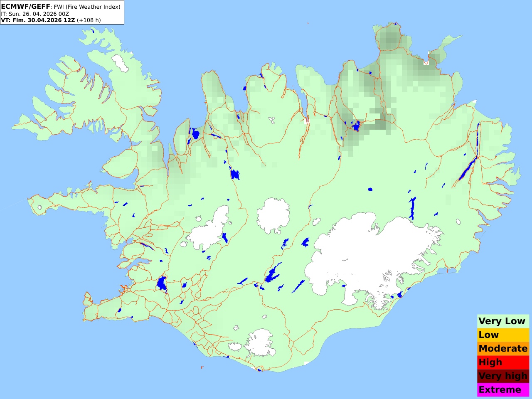Screen dimensions: 532x399
Task: Click the Very Low legend color swatch
Action: [503, 321]
